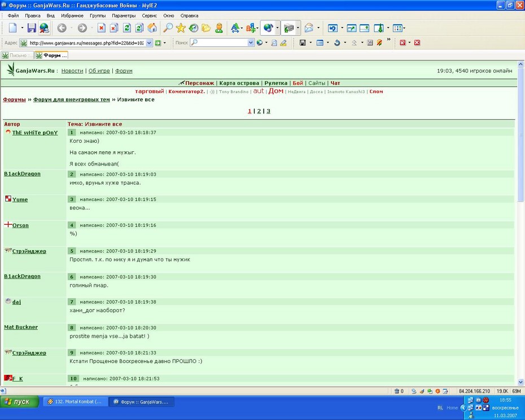This screenshot has height=420, width=525.
Task: Click the trash bin icon in status bar
Action: tap(397, 391)
